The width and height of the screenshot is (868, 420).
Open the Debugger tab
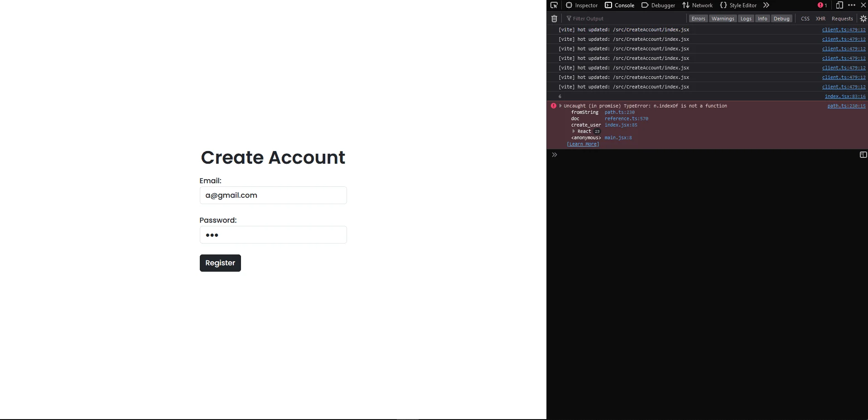click(x=658, y=5)
